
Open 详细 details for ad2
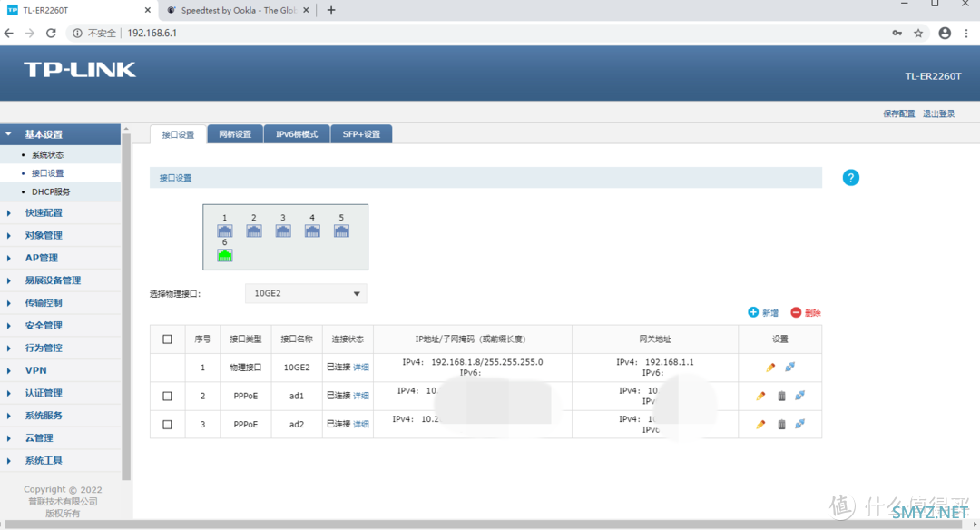(x=360, y=424)
